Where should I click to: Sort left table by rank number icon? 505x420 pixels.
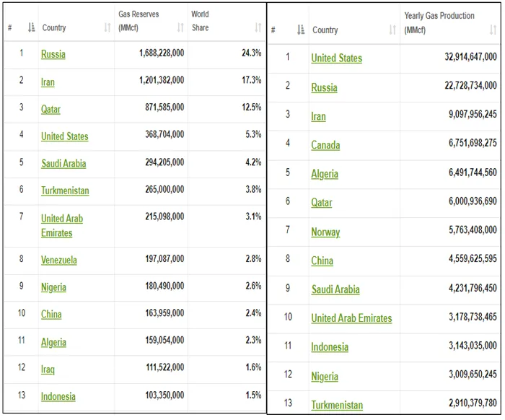pyautogui.click(x=31, y=28)
